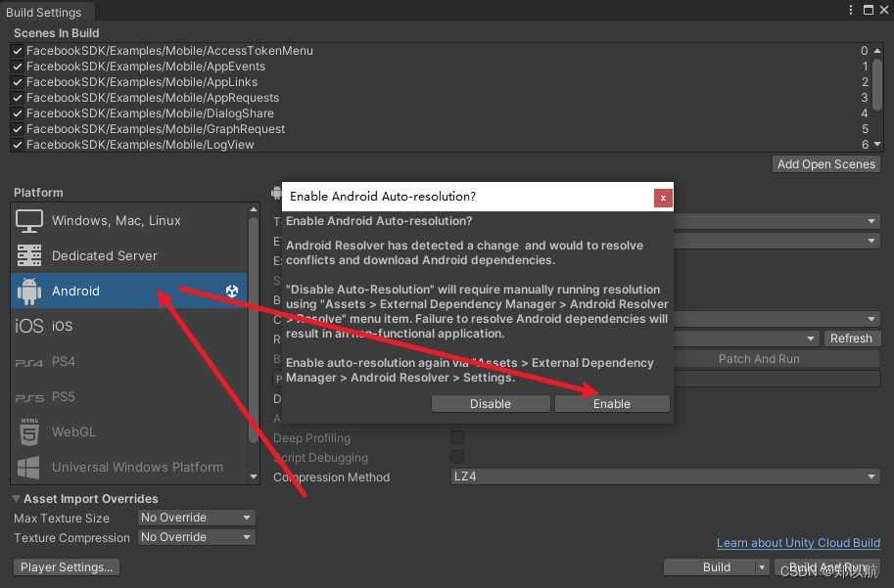
Task: Select the PS5 platform entry
Action: [x=129, y=397]
